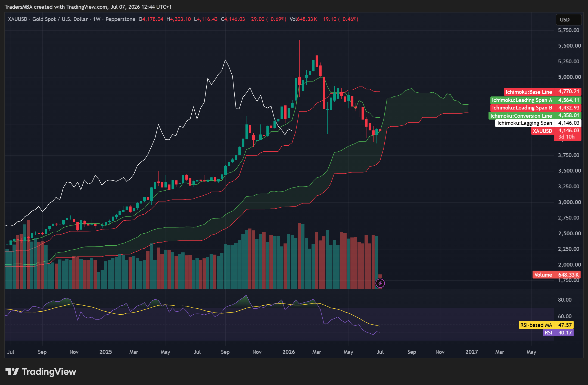Image resolution: width=588 pixels, height=385 pixels.
Task: Click the 2025 marker on time axis
Action: [105, 352]
